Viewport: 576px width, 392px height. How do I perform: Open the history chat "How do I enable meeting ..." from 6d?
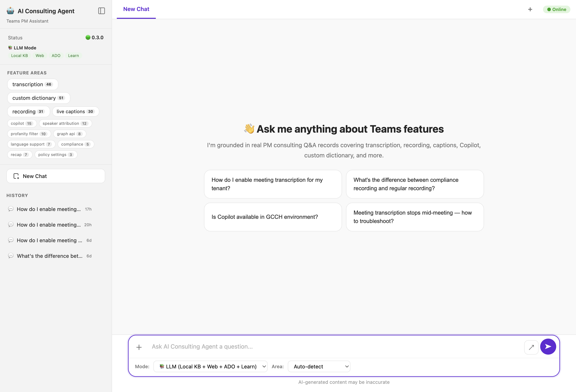click(56, 240)
